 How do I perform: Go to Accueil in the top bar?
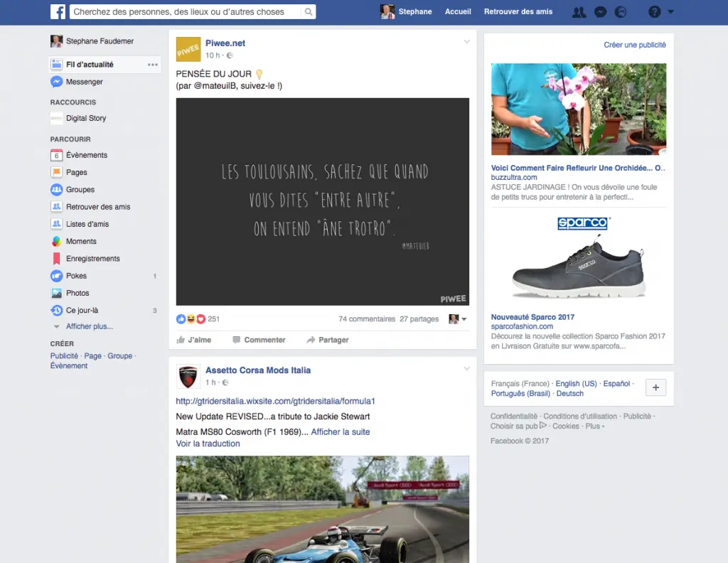click(x=458, y=12)
